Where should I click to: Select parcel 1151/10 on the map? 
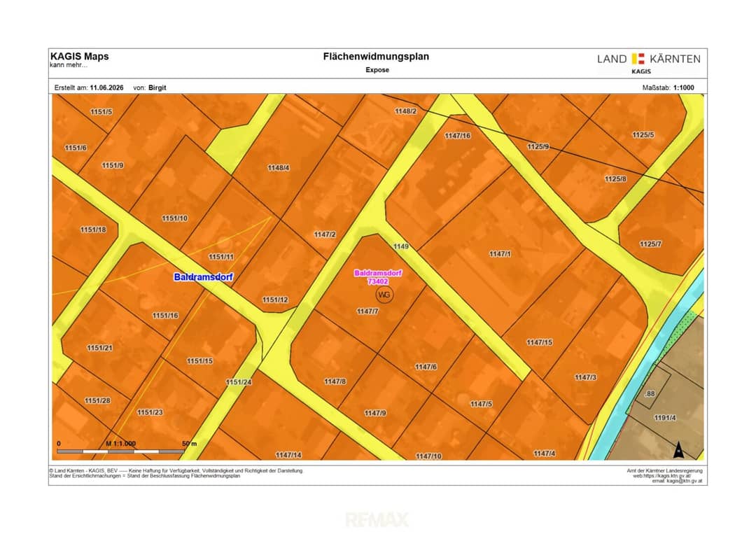click(x=174, y=218)
